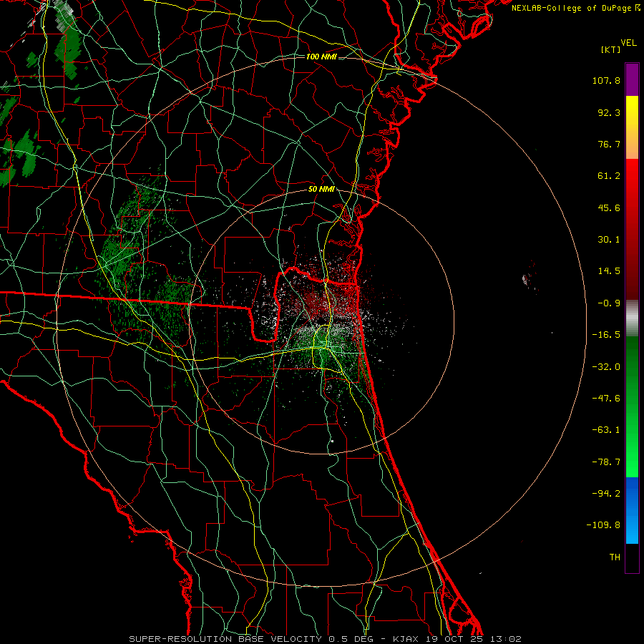
Task: Click the 100 NMI range ring label
Action: [321, 57]
